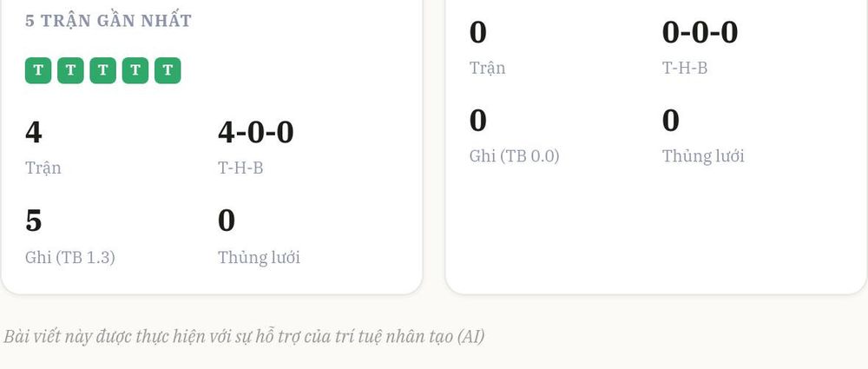The image size is (868, 369).
Task: Click the 0-0-0 record value
Action: click(700, 32)
